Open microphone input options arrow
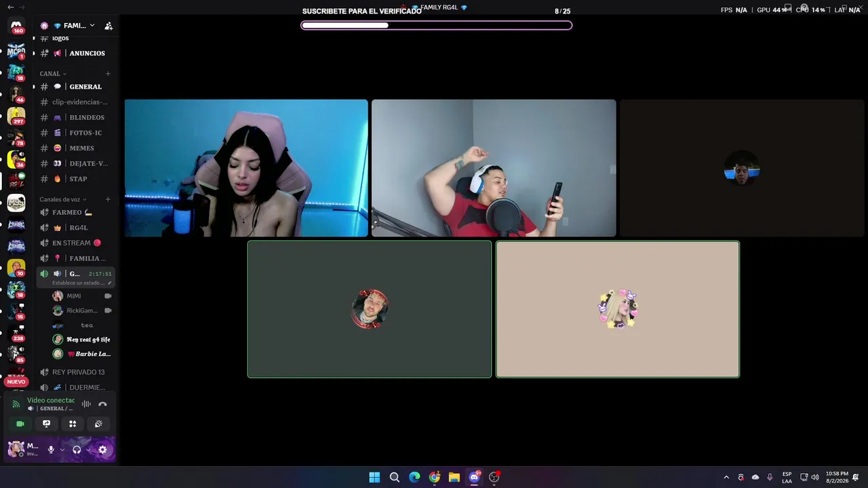868x488 pixels. pos(62,449)
